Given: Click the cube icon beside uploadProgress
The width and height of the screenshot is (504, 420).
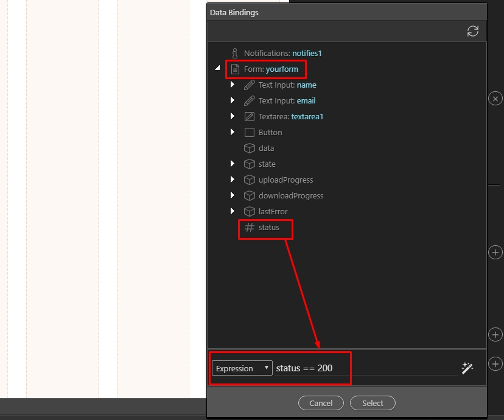Looking at the screenshot, I should [249, 180].
